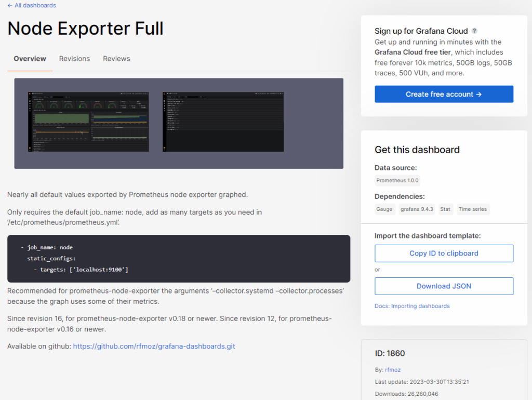Click the Prometheus 1.0.0 data source tag
Image resolution: width=532 pixels, height=400 pixels.
[x=397, y=180]
